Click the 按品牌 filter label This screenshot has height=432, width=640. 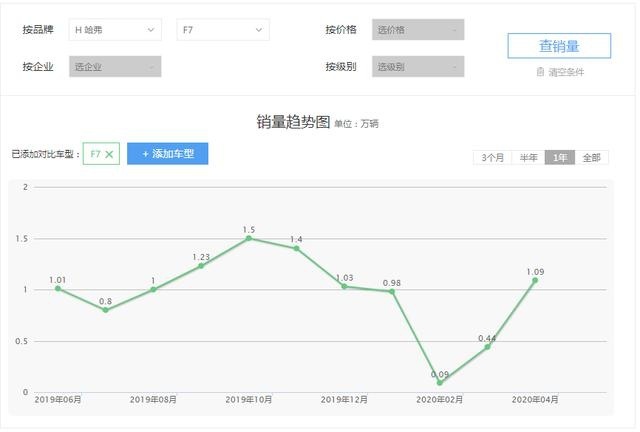(38, 29)
